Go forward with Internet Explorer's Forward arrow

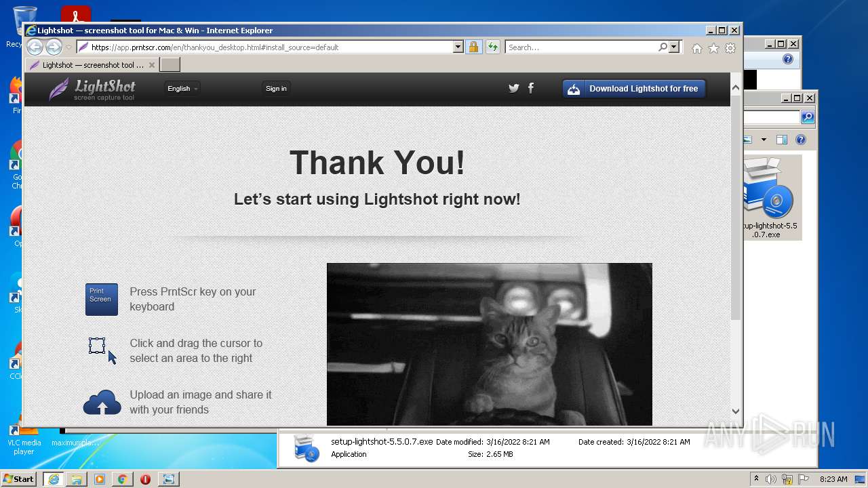pos(54,47)
